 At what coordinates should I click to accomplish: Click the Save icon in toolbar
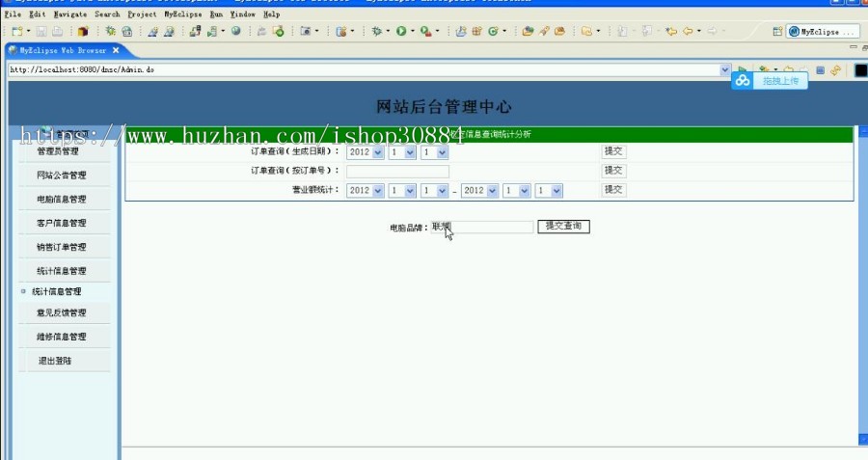41,32
